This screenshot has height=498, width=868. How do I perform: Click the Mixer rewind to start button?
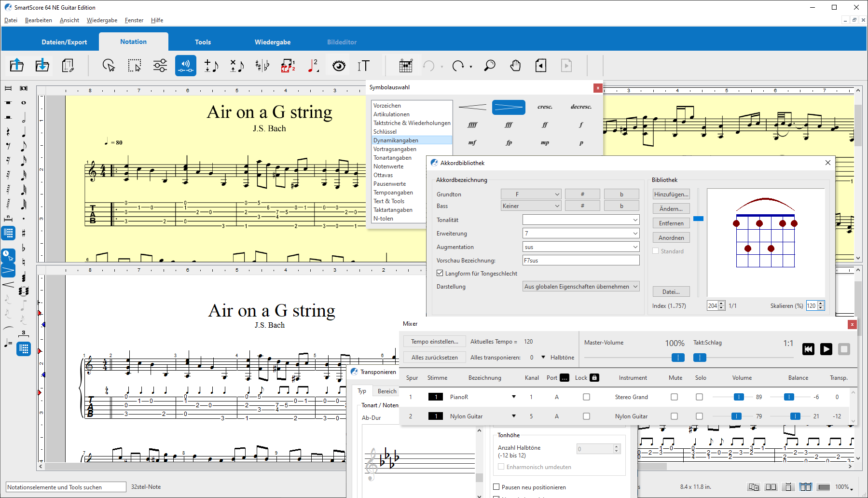808,349
